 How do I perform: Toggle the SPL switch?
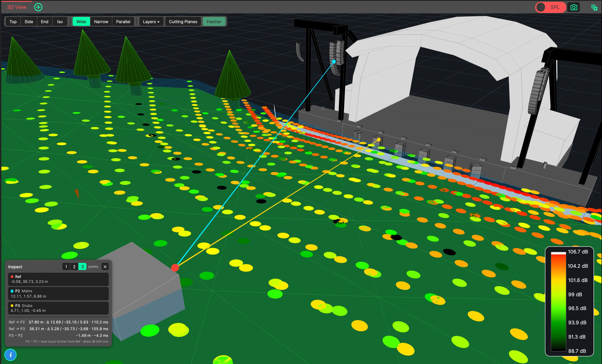[551, 7]
